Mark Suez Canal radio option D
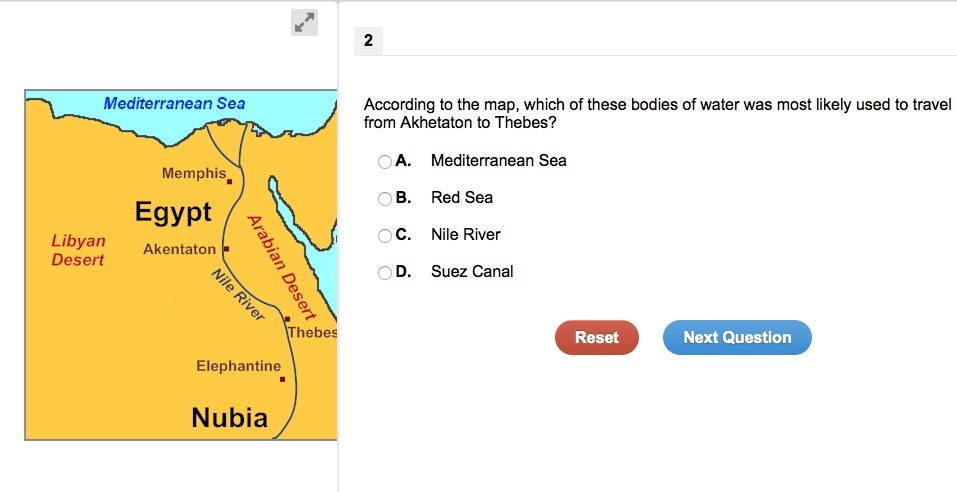The image size is (957, 492). [x=385, y=273]
